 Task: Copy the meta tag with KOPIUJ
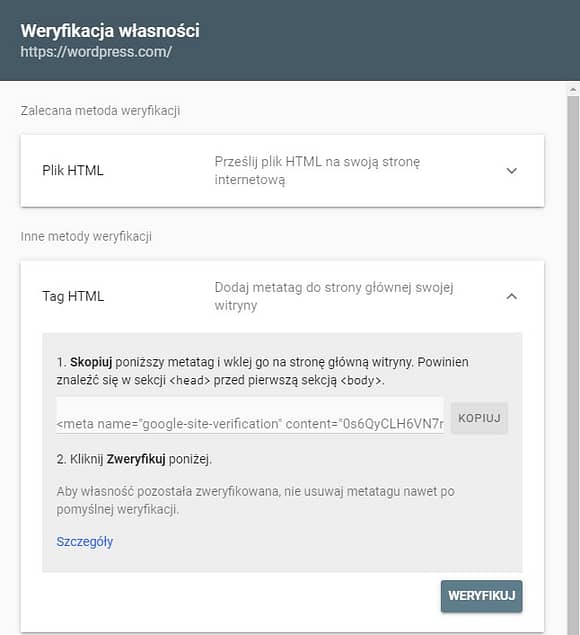(x=479, y=418)
